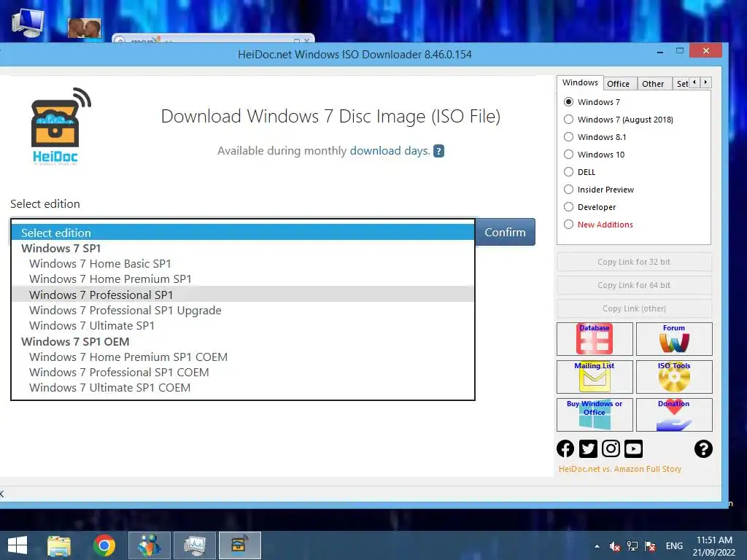This screenshot has height=560, width=747.
Task: Click Copy Link (other) button
Action: click(634, 308)
